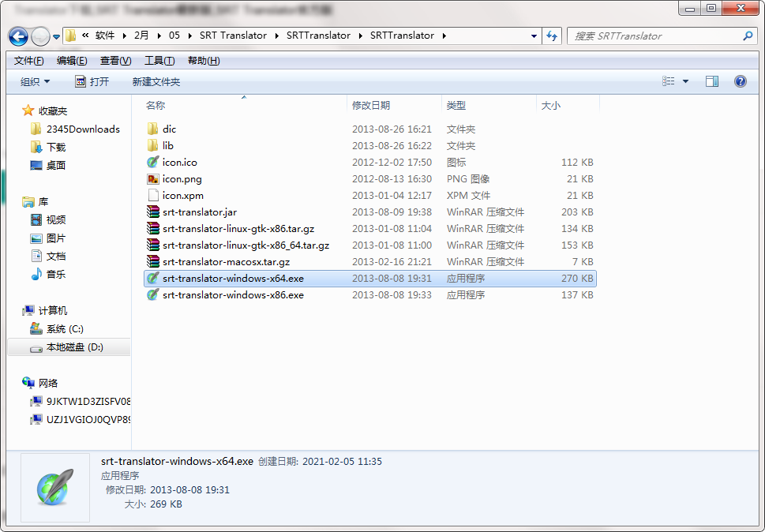Click 修改日期 value 2013-08-08 19:31 in details pane

pos(189,489)
